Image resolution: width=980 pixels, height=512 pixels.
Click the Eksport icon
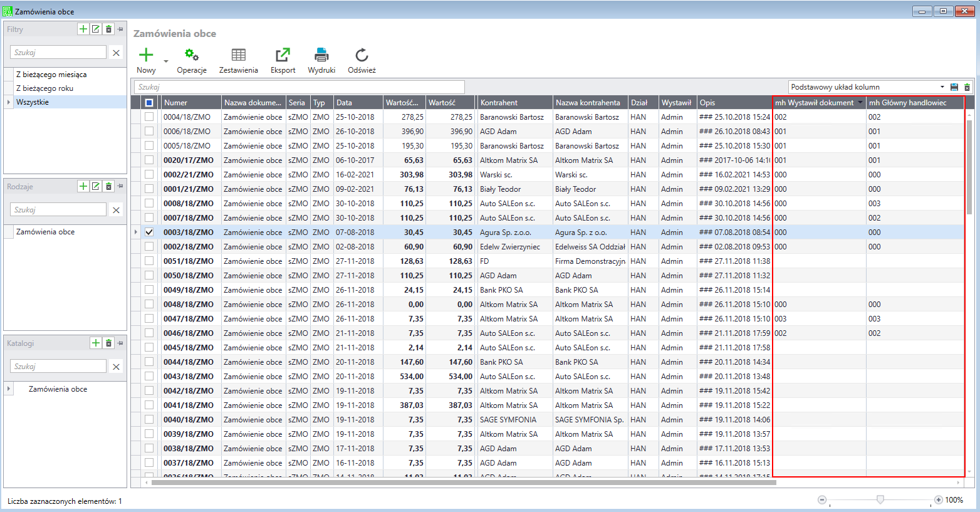[283, 55]
